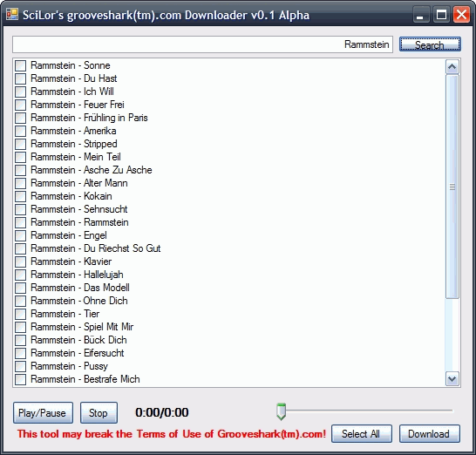Select the Rammstein - Sehnsucht checkbox
Screen dimensions: 476x455
click(x=20, y=209)
